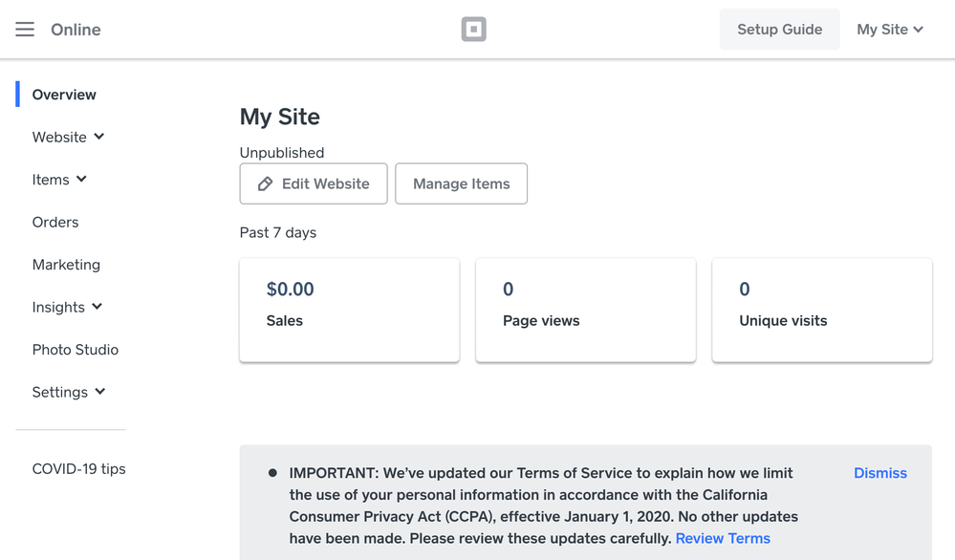Screen dimensions: 955x560
Task: Click the pencil icon on Edit Website
Action: [x=266, y=183]
